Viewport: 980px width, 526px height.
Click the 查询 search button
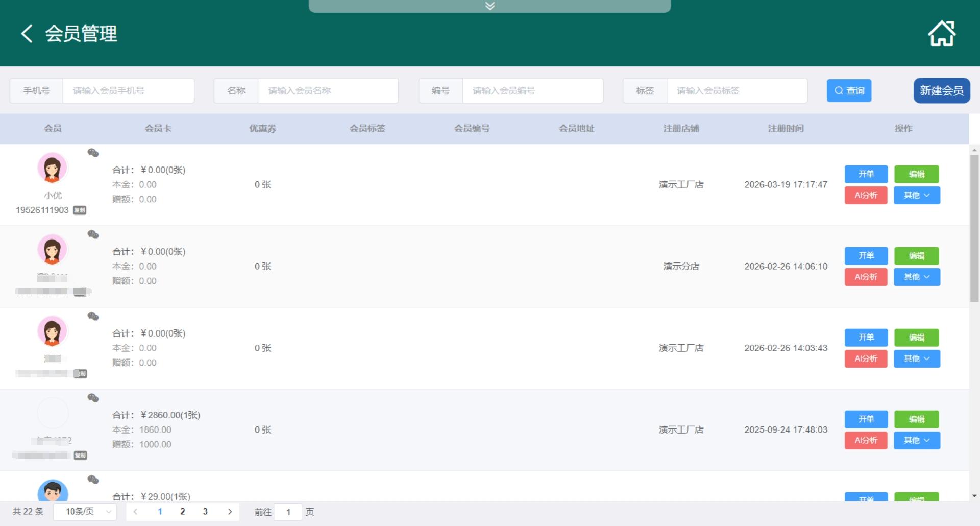849,91
